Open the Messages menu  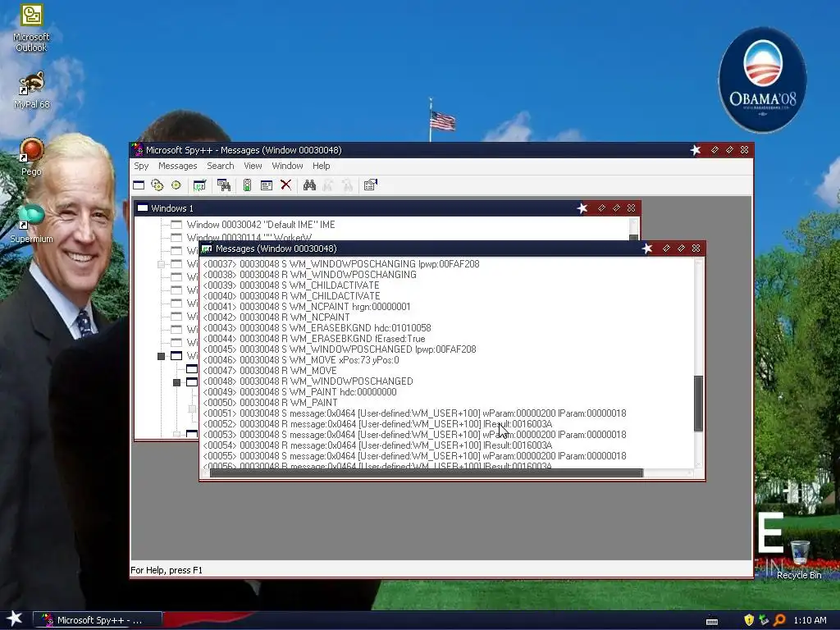coord(177,166)
